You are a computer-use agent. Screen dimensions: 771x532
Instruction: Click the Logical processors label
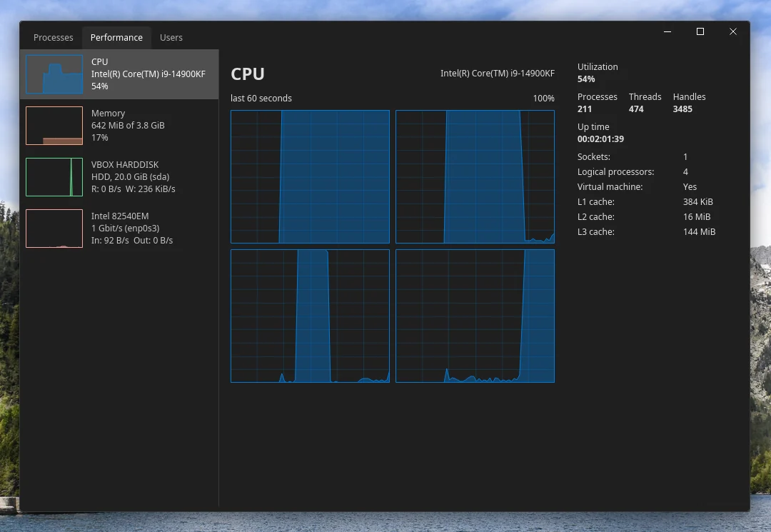tap(615, 171)
